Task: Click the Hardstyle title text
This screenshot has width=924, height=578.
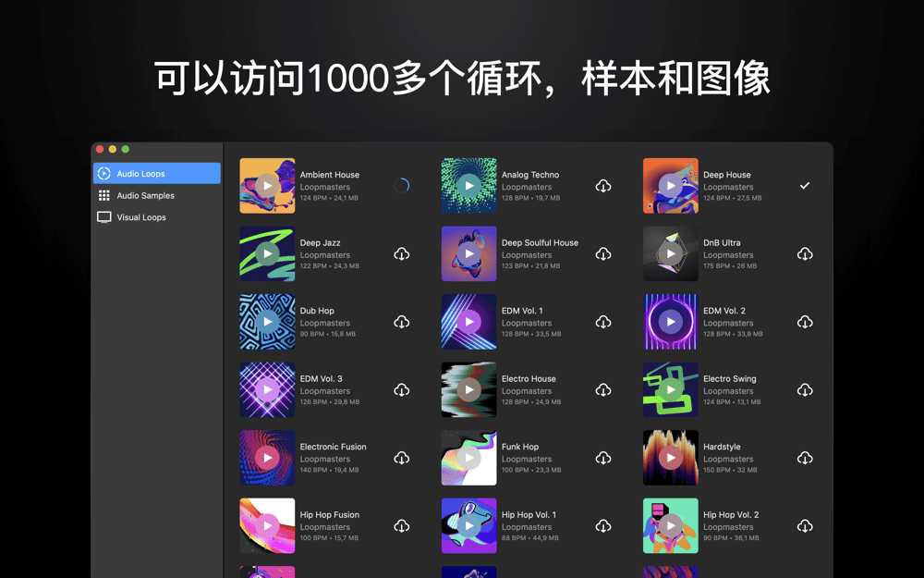Action: pyautogui.click(x=722, y=447)
